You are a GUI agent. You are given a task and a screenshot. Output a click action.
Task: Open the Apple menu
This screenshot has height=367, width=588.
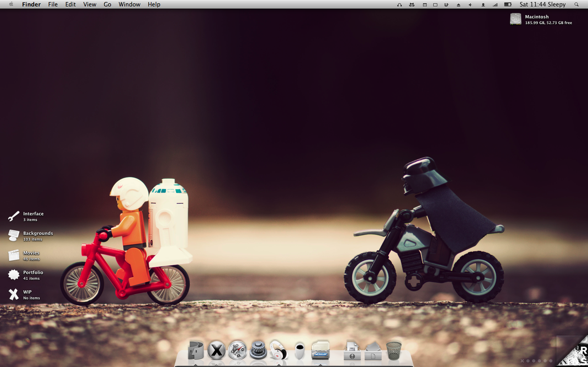[11, 4]
